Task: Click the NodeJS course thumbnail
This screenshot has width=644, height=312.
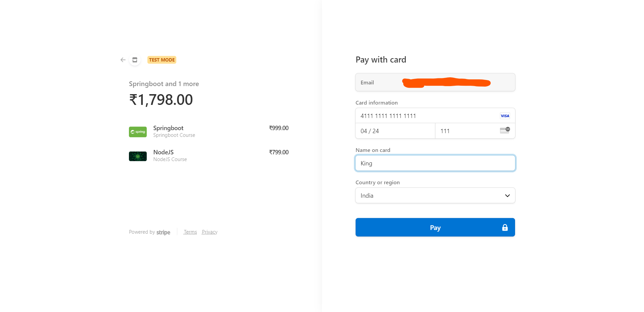Action: [x=138, y=156]
